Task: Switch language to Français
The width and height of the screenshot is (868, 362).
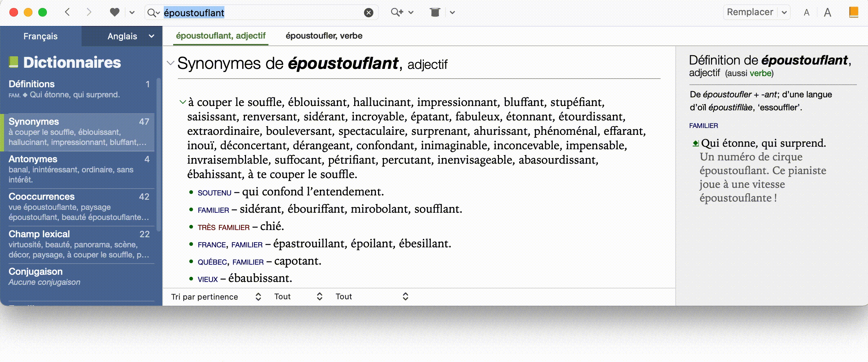Action: [40, 36]
